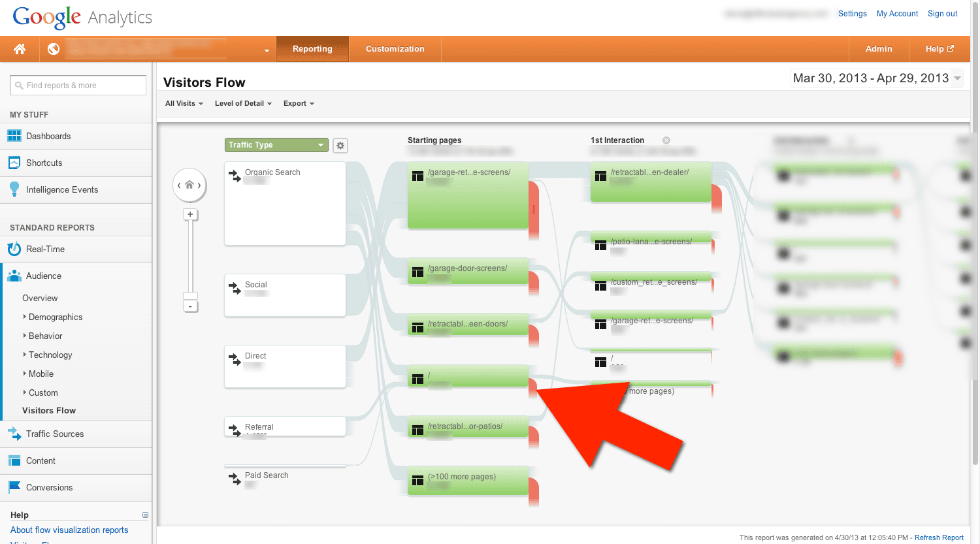
Task: Click the Traffic Sources arrows icon
Action: [14, 434]
